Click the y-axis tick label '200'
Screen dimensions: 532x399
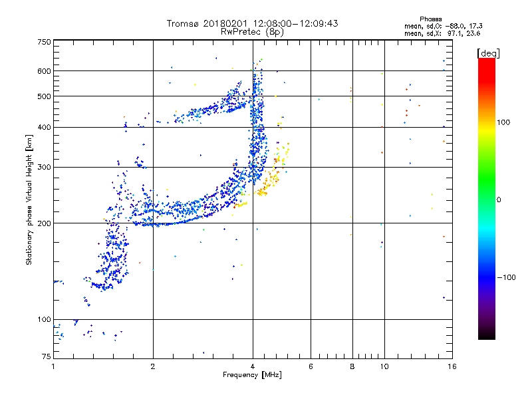[x=44, y=223]
